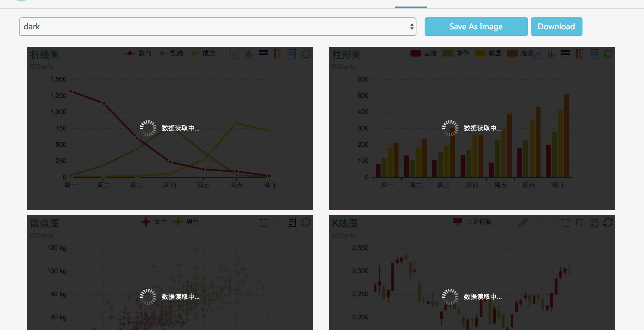
Task: Click the 柱形图 chart title
Action: pos(346,55)
